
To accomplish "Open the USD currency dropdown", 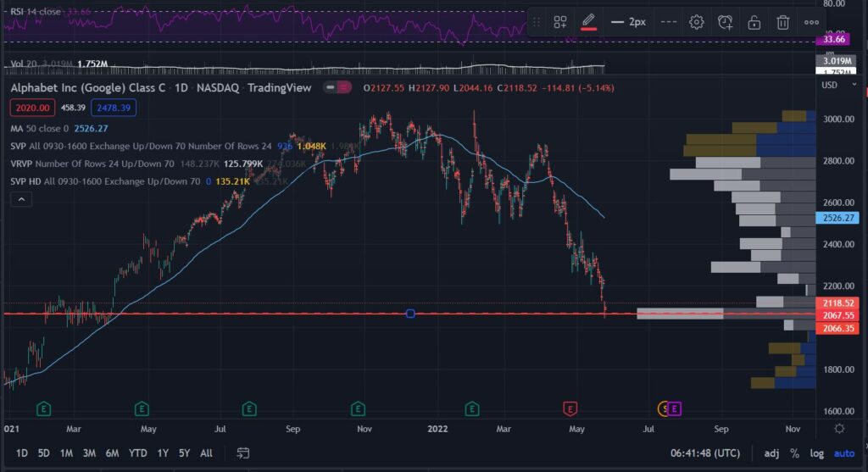I will (839, 86).
